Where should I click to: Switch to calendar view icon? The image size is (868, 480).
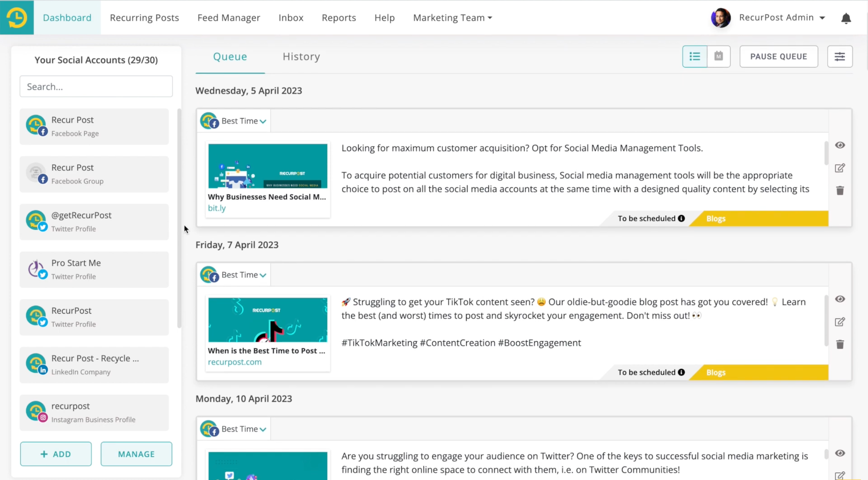coord(719,56)
